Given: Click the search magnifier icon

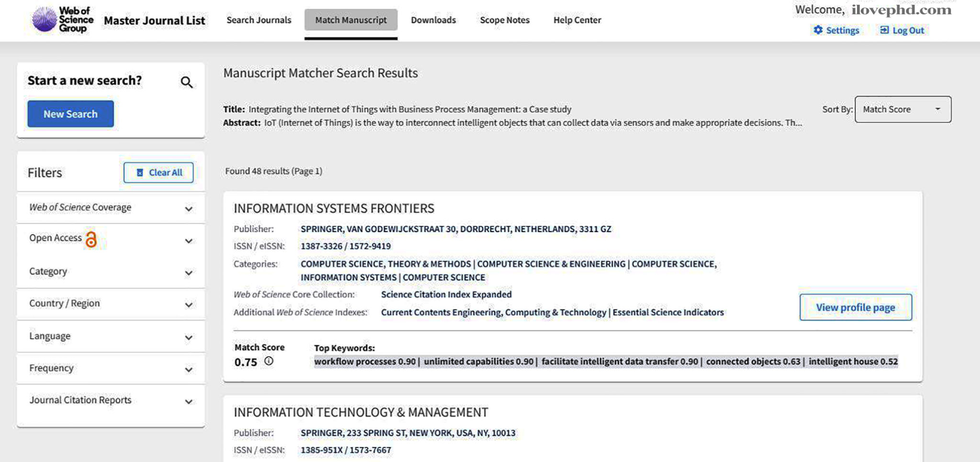Looking at the screenshot, I should pyautogui.click(x=187, y=82).
